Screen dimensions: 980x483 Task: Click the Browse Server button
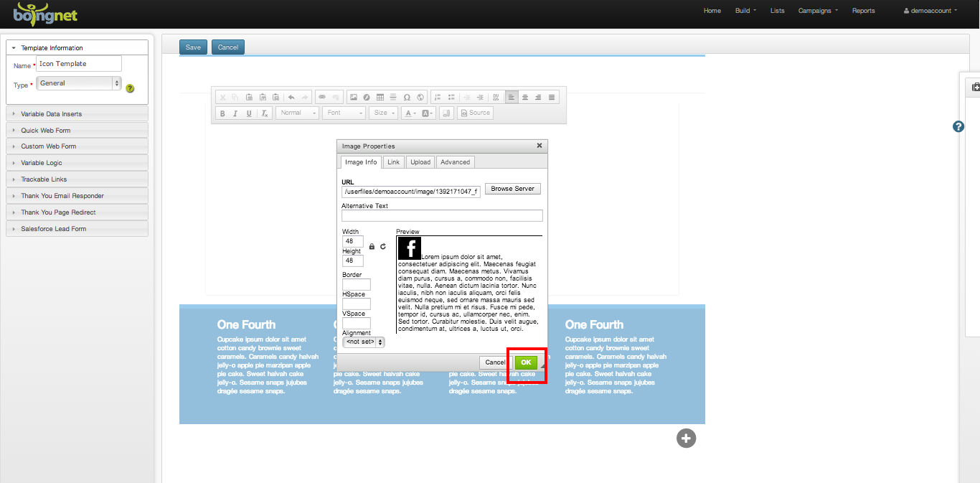point(513,189)
